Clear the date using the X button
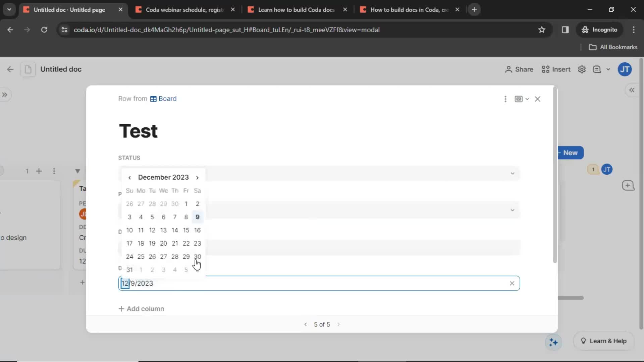This screenshot has height=362, width=644. [512, 283]
